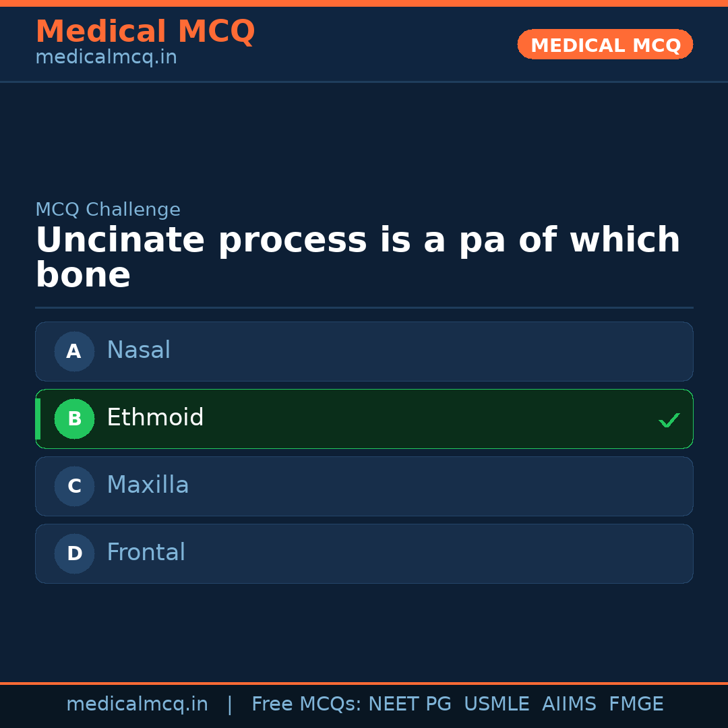Expand the MCQ Challenge section header

tap(108, 210)
